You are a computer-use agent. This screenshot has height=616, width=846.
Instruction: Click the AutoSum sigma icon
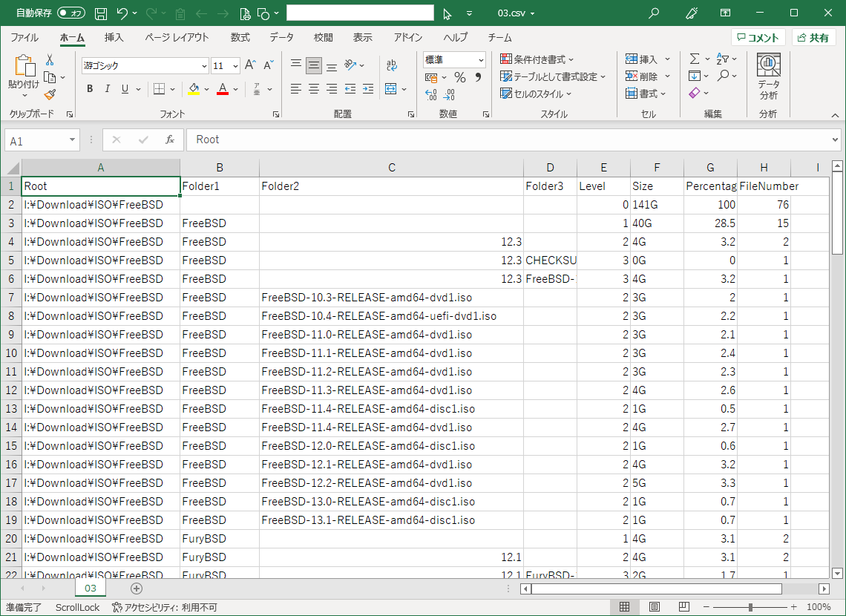695,59
